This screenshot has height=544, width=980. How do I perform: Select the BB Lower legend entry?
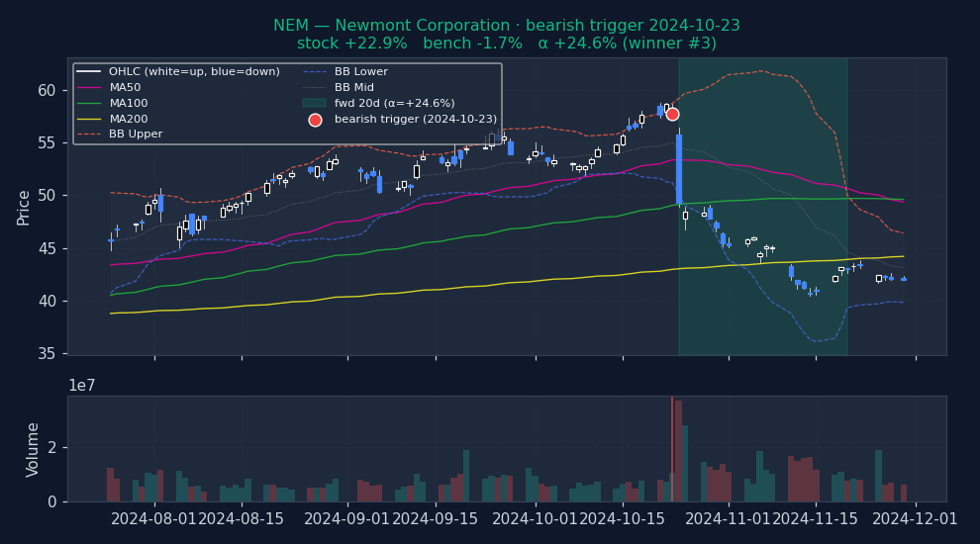[x=361, y=71]
